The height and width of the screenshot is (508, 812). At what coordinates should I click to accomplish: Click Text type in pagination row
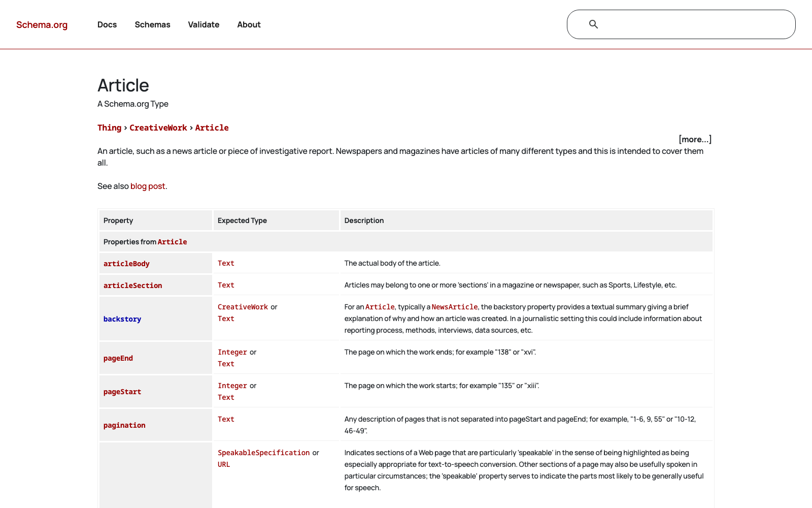click(226, 419)
